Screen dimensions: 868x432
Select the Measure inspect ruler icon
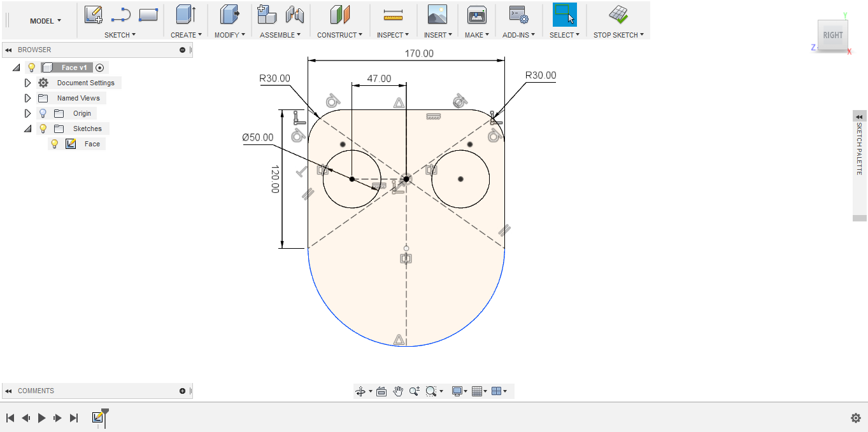click(393, 14)
